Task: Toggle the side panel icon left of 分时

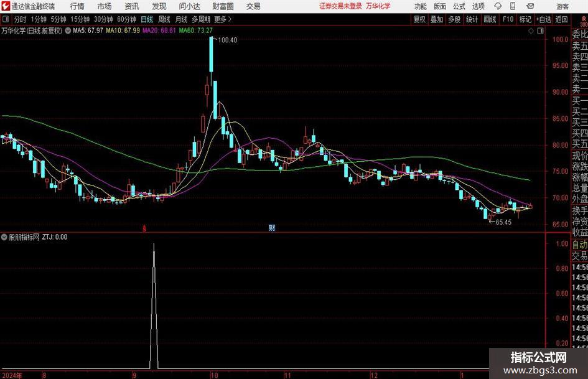Action: click(6, 19)
